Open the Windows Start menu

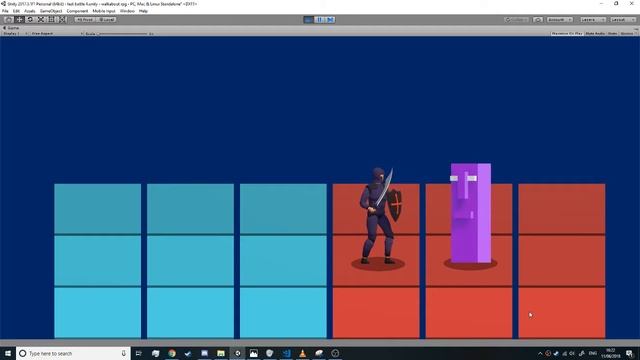[8, 353]
